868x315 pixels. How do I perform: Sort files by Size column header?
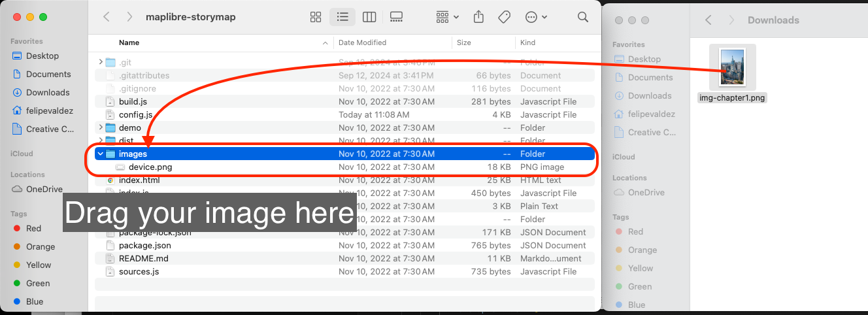pyautogui.click(x=464, y=42)
